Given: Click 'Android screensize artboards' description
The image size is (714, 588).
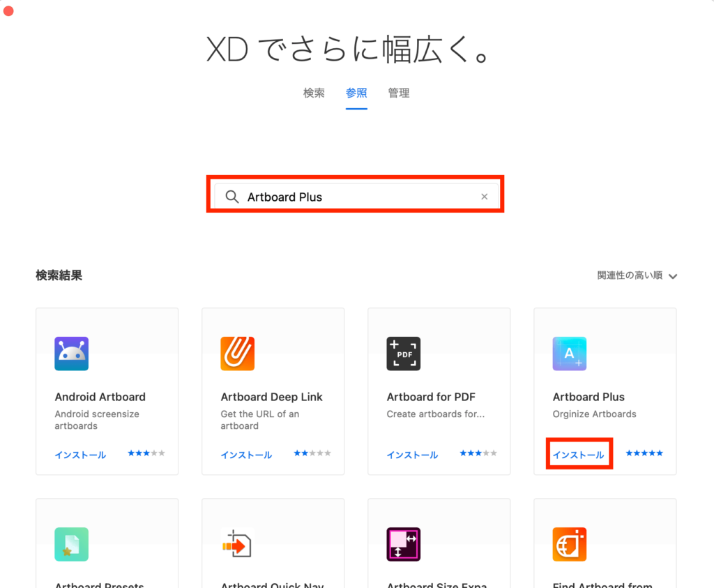Looking at the screenshot, I should (97, 420).
